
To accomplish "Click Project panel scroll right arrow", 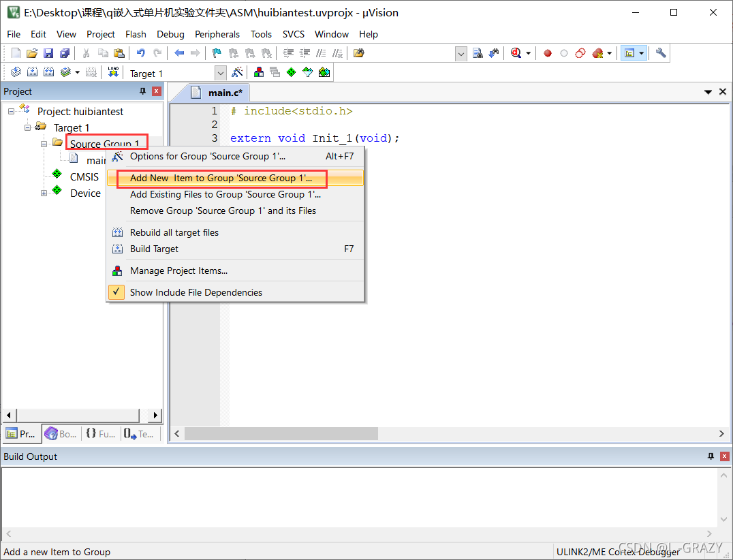I will pos(155,415).
